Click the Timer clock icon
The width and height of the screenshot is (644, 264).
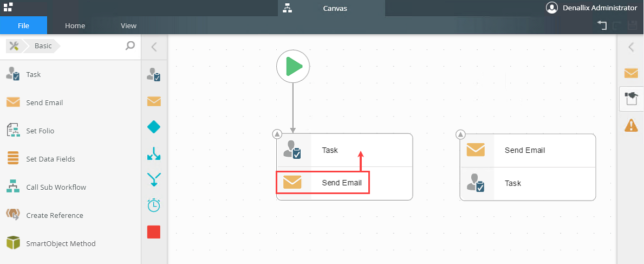pyautogui.click(x=154, y=205)
